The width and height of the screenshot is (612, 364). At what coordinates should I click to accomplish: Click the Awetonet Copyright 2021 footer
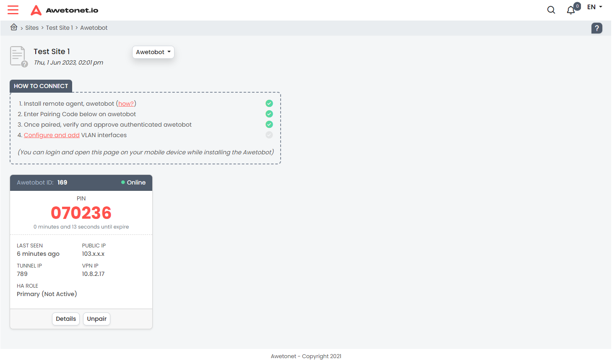(x=306, y=356)
